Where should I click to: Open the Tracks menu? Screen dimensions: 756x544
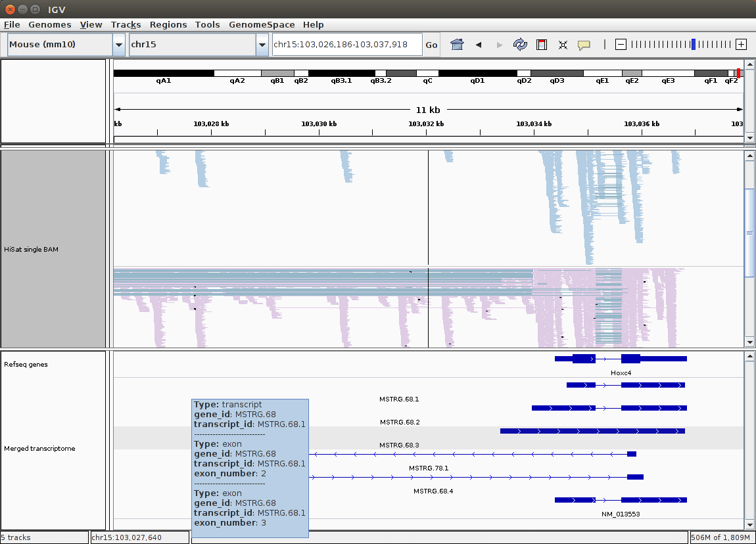tap(126, 24)
